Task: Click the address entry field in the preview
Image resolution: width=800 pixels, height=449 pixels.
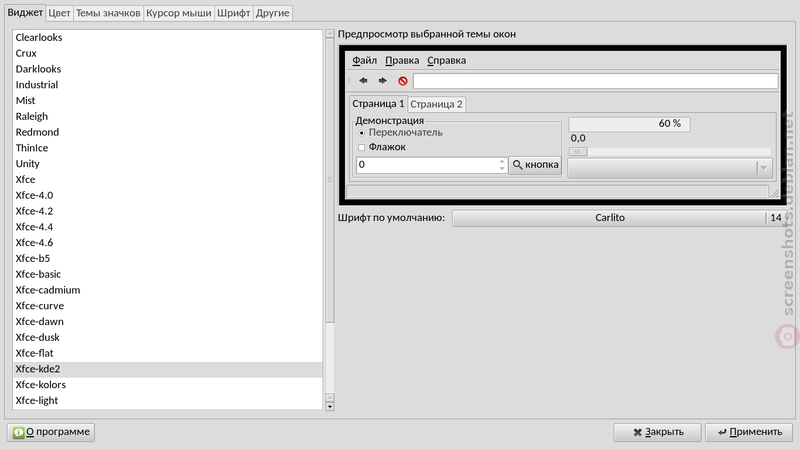Action: tap(595, 81)
